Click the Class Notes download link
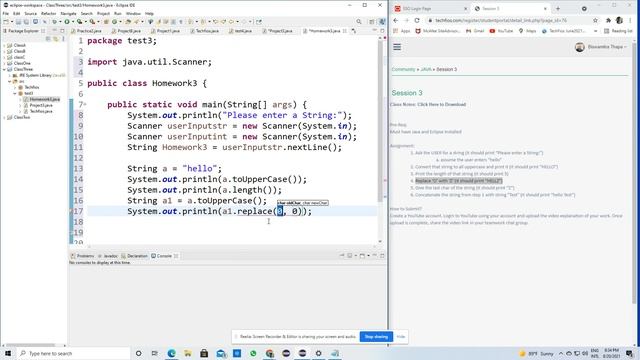640x360 pixels. [x=441, y=104]
